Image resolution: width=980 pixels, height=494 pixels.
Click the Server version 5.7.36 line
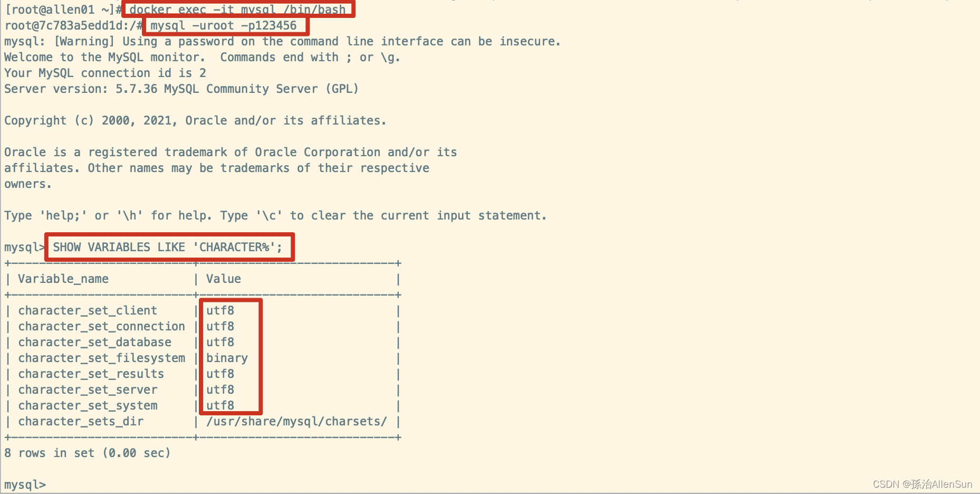click(x=181, y=89)
